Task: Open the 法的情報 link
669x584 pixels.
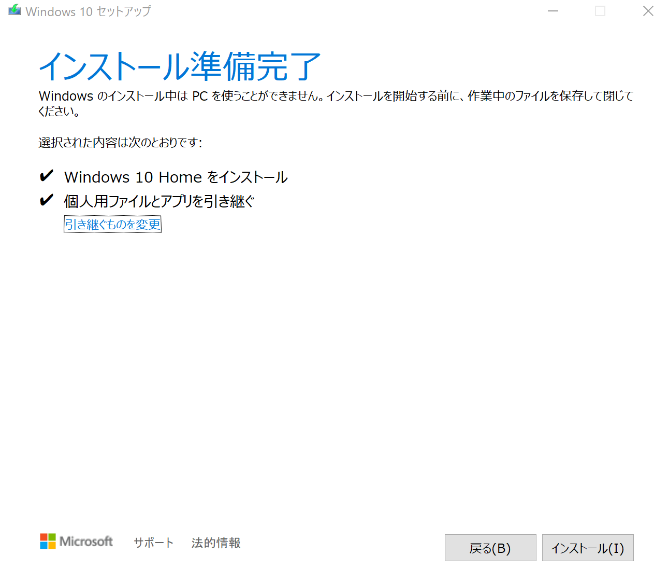Action: click(216, 543)
